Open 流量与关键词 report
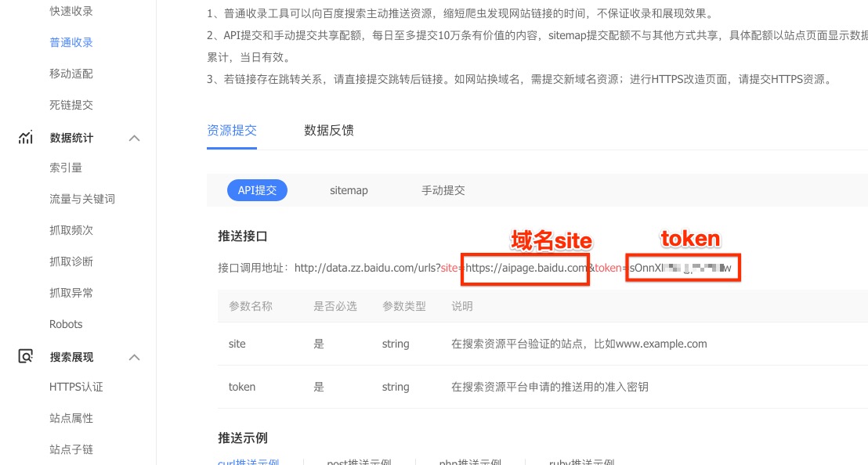The image size is (868, 465). click(82, 199)
